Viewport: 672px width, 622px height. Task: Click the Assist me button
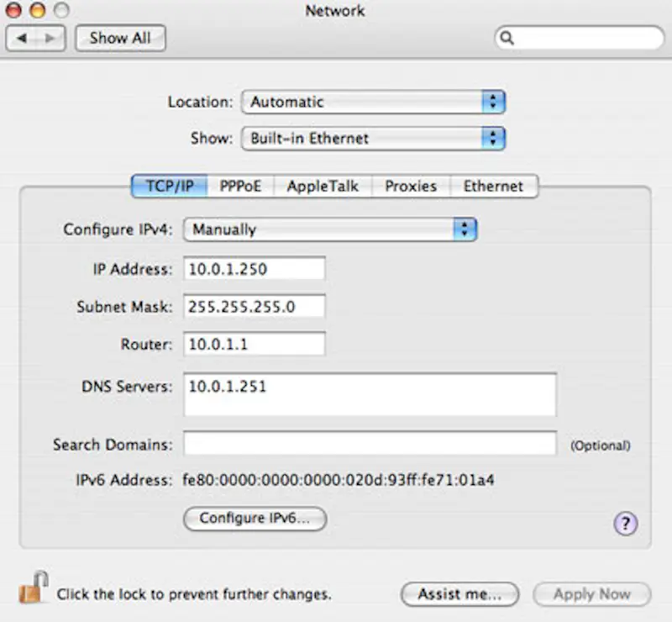pos(459,594)
